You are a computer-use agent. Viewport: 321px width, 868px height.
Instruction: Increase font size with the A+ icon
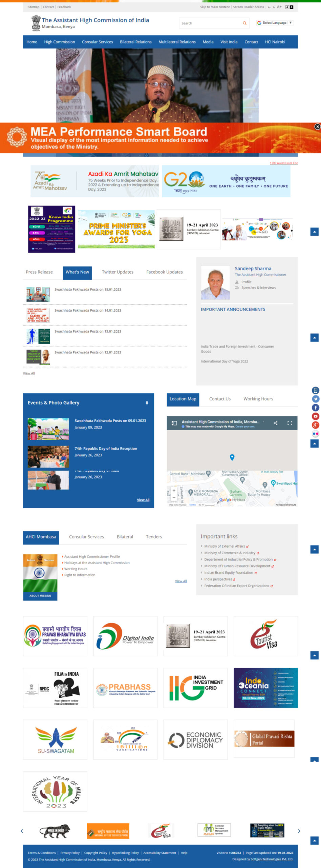click(x=279, y=7)
